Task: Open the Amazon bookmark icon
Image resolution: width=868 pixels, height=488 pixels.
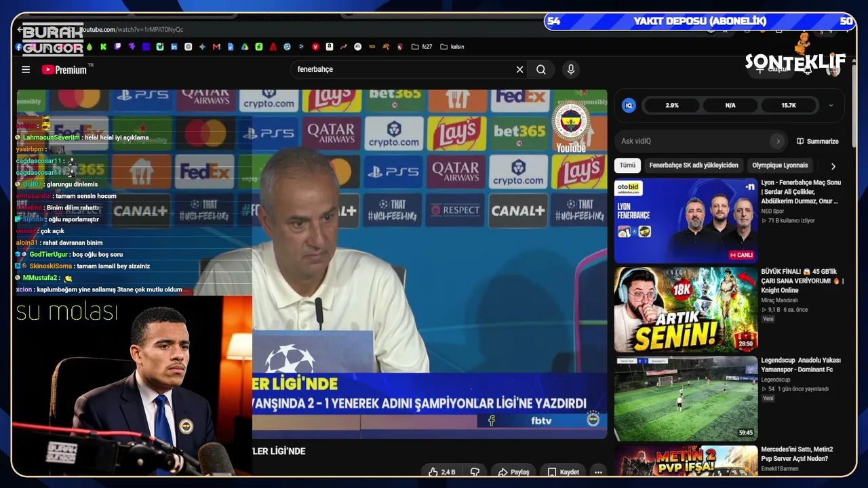Action: (330, 47)
